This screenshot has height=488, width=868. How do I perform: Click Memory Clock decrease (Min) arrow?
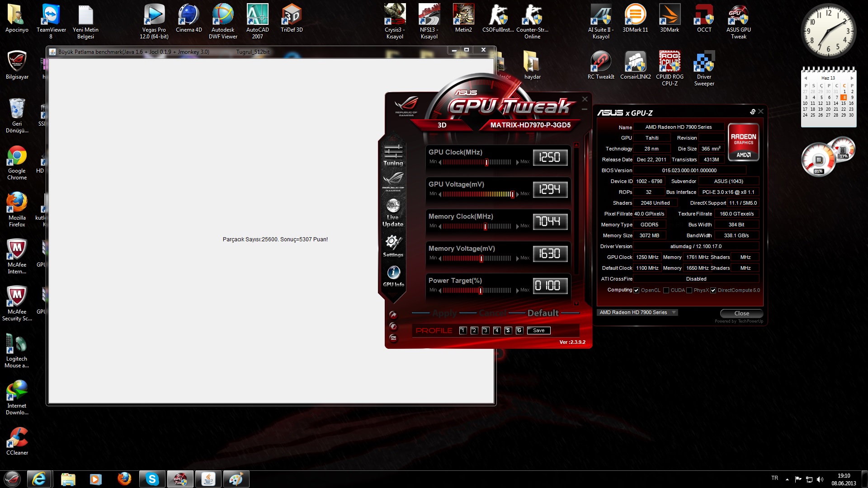(x=440, y=226)
